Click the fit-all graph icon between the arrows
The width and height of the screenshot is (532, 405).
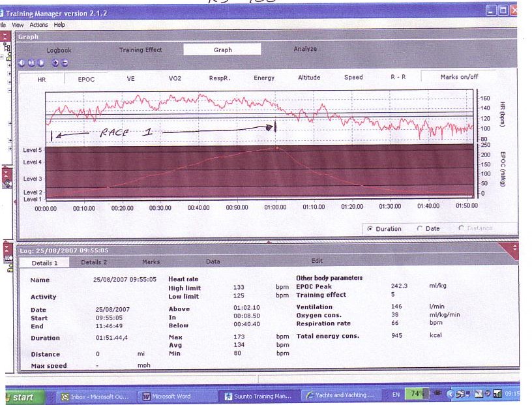click(x=31, y=63)
